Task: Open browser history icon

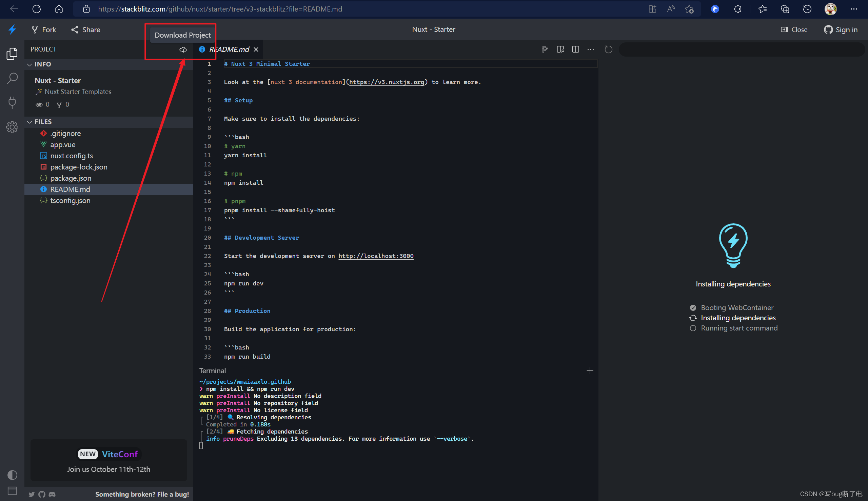Action: coord(807,9)
